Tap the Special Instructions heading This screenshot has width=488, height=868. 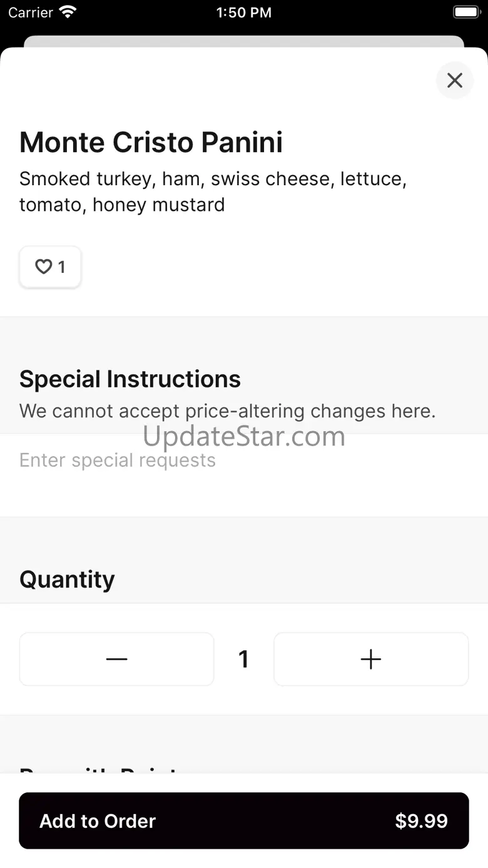130,379
